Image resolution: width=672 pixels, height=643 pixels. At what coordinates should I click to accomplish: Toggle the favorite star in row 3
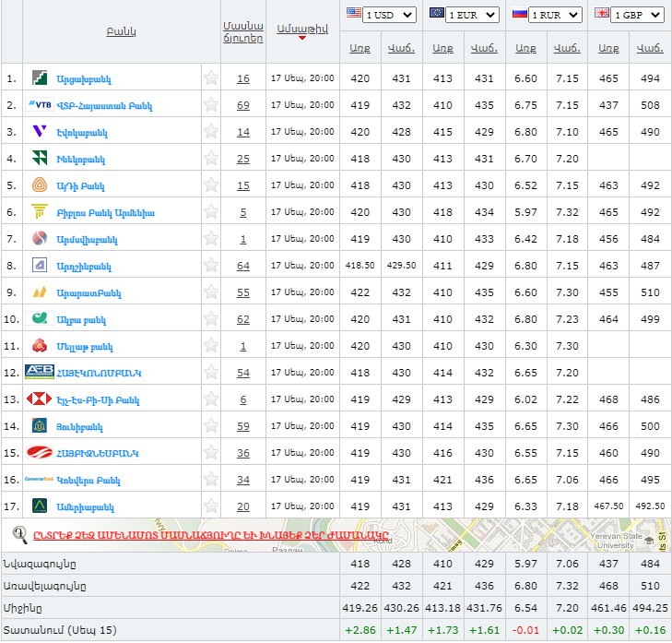(211, 131)
